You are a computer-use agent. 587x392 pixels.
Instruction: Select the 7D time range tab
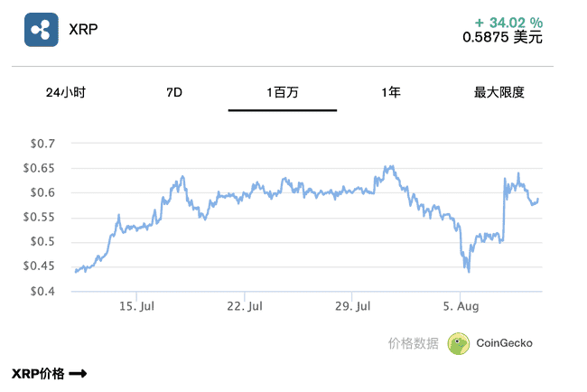[174, 92]
